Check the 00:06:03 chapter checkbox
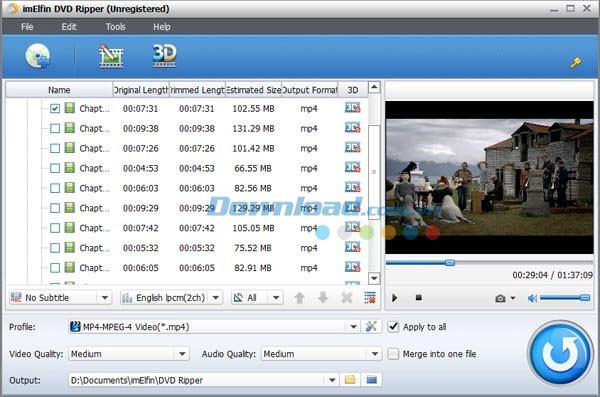The width and height of the screenshot is (600, 397). (x=55, y=188)
